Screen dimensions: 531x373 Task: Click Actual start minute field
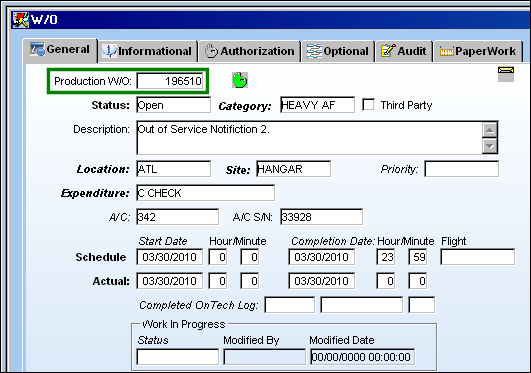250,281
